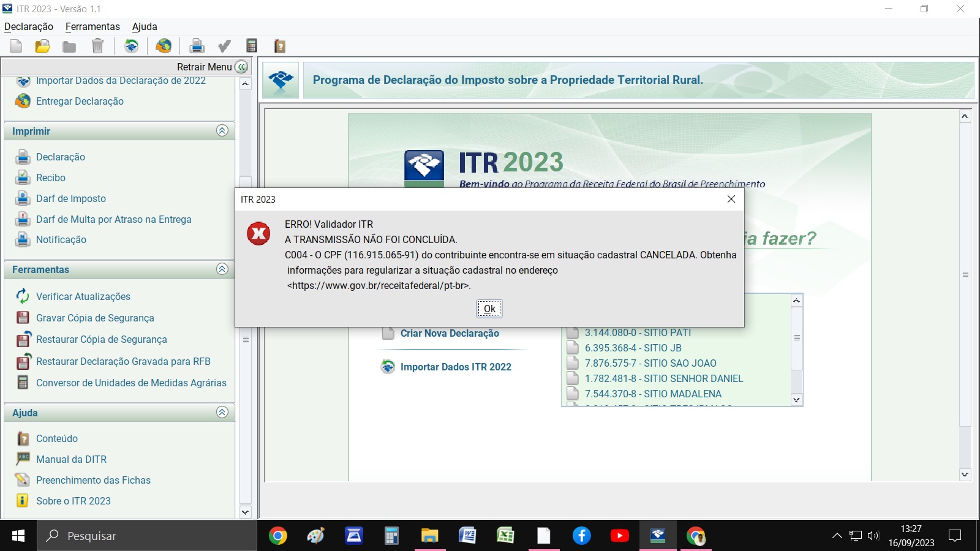Screen dimensions: 980x551
Task: Click the open declaration folder toolbar icon
Action: pos(42,46)
